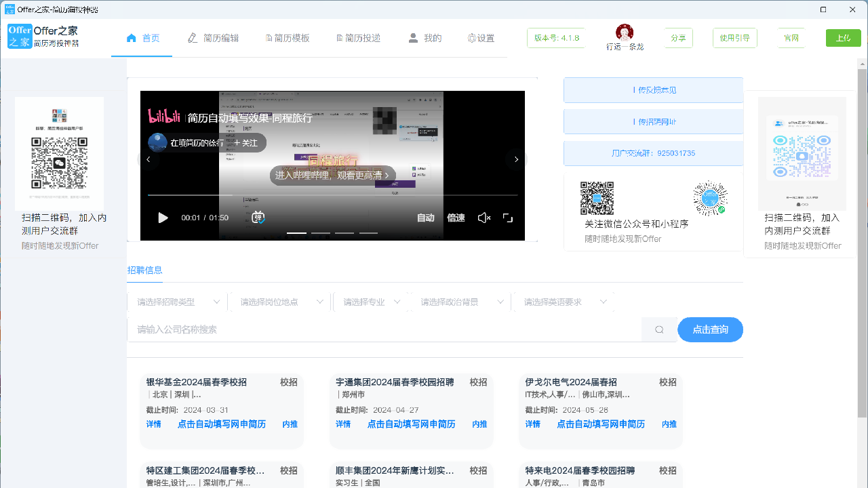Switch to the 首页 tab
The width and height of the screenshot is (868, 488).
coord(142,38)
